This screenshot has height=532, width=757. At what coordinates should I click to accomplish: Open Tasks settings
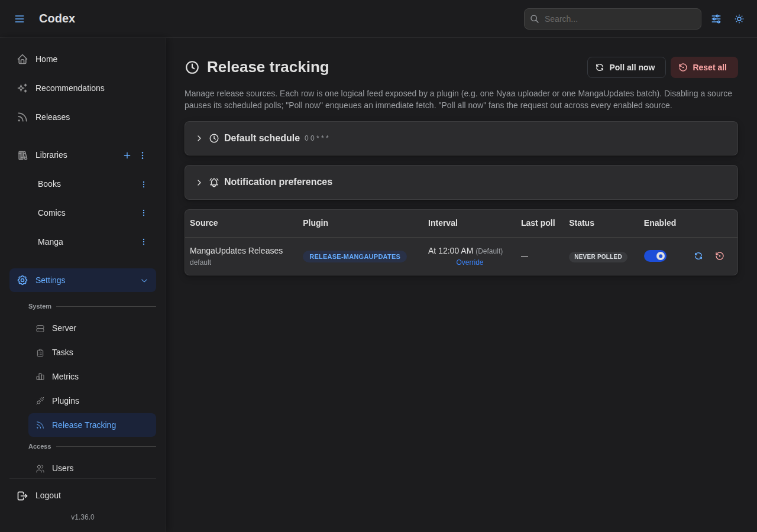92,352
